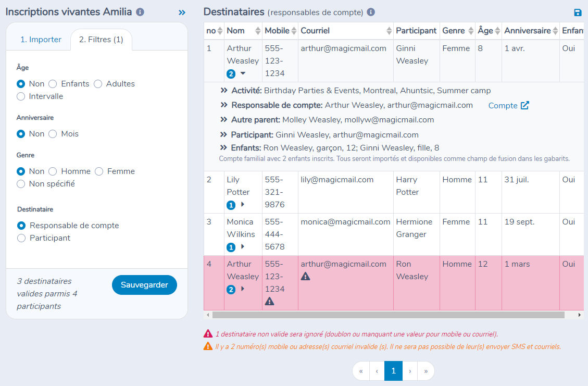Click info icon beside Inscriptions vivantes Amilia
588x386 pixels.
[140, 12]
